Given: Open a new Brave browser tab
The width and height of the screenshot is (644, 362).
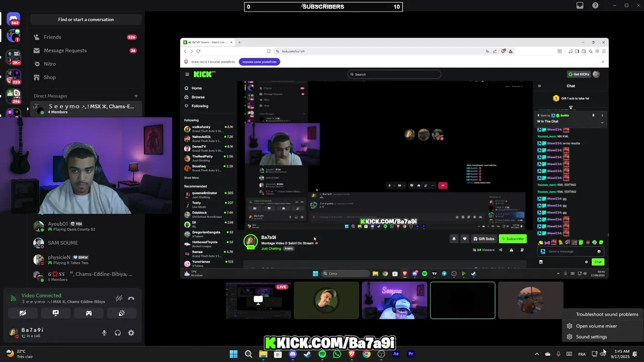Looking at the screenshot, I should click(x=239, y=42).
